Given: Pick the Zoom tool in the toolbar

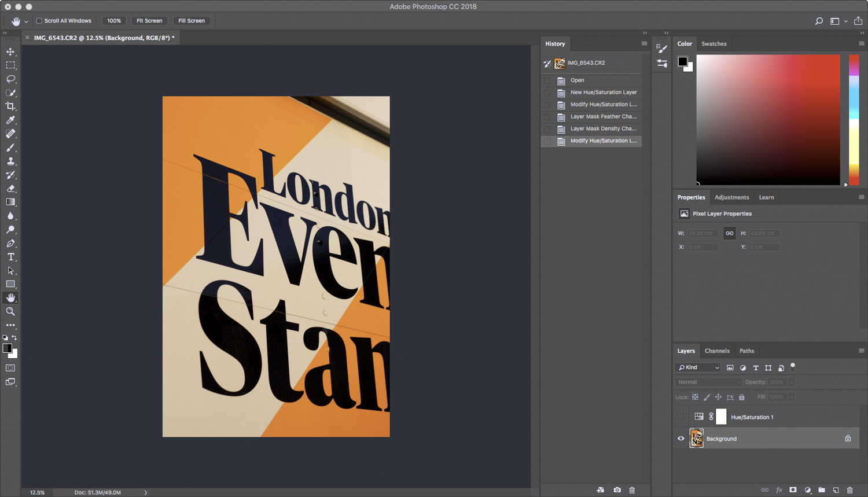Looking at the screenshot, I should coord(10,311).
